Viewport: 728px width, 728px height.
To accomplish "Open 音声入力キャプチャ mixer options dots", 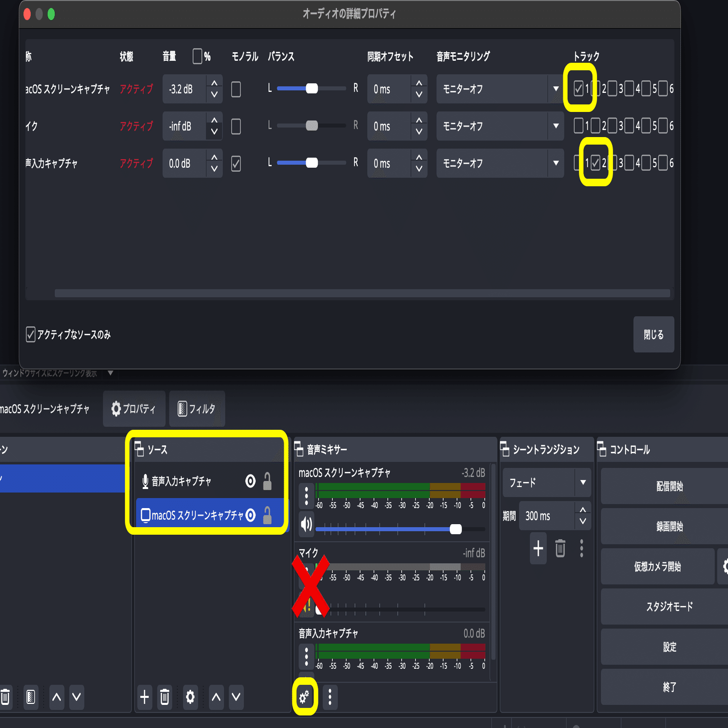I will tap(306, 657).
